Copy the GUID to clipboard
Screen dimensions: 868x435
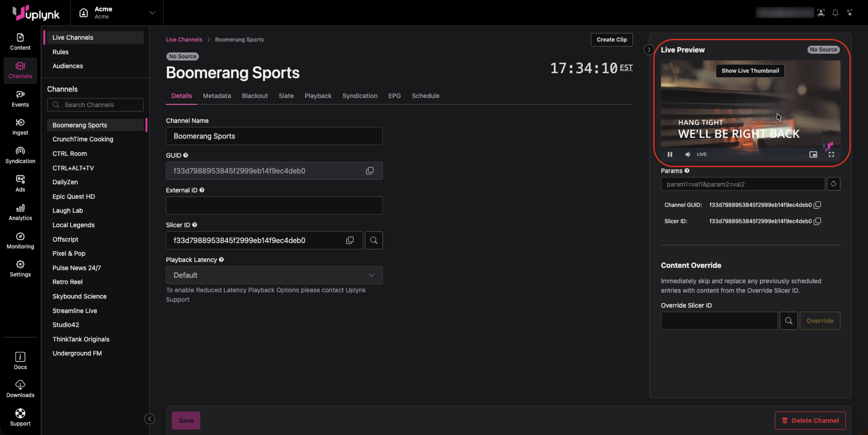[370, 171]
